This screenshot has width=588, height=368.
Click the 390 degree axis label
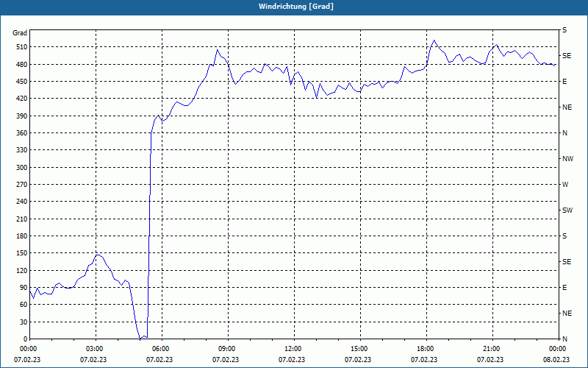click(x=22, y=116)
